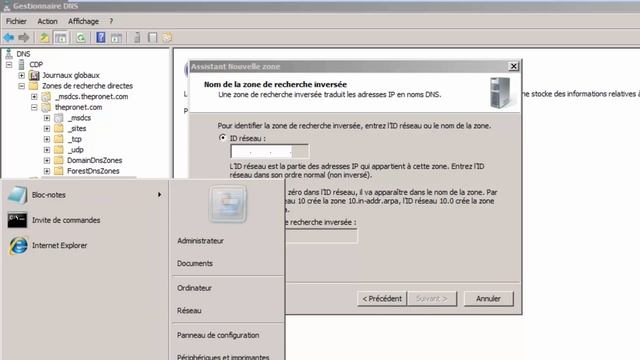Select thepronet.com in the tree

coord(78,107)
